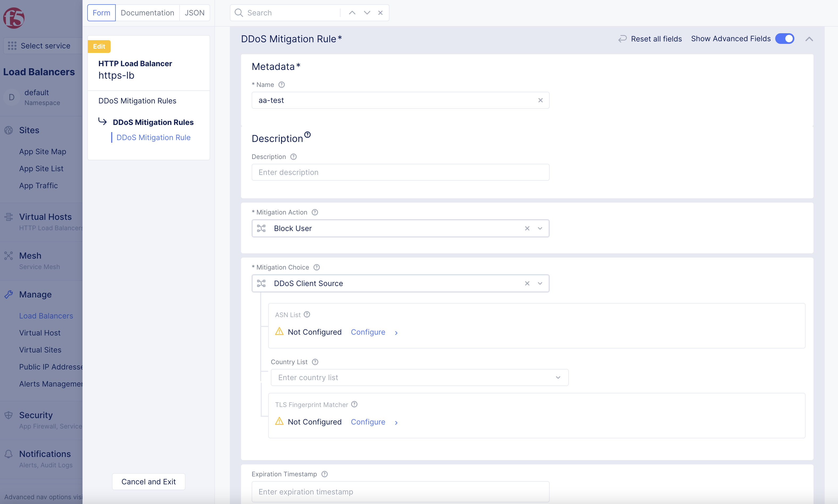Click the warning triangle beside ASN List

[x=279, y=331]
